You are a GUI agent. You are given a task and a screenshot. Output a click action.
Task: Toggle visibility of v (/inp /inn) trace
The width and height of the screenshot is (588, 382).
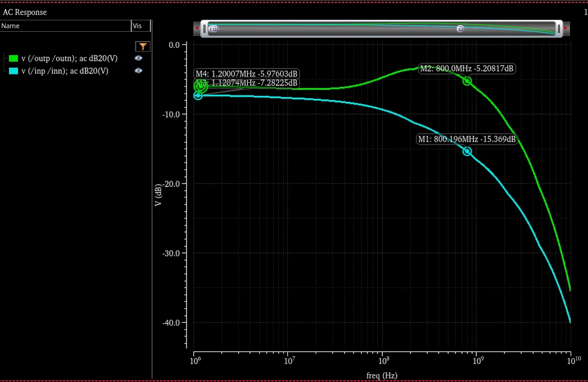(139, 71)
